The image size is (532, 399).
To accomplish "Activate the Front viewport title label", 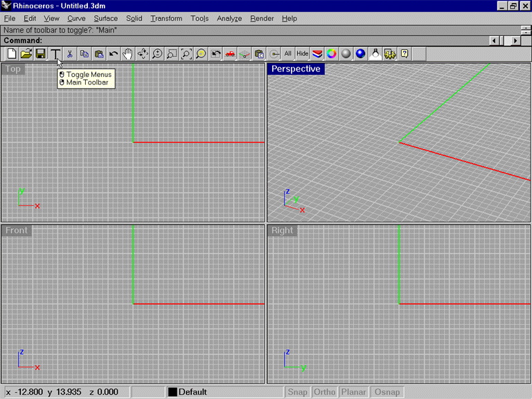I will (x=17, y=231).
